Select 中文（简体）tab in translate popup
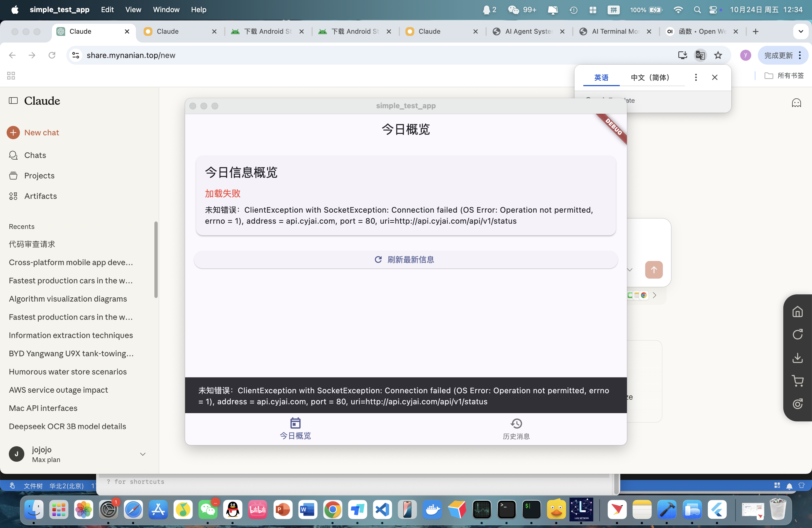Image resolution: width=812 pixels, height=528 pixels. click(650, 77)
